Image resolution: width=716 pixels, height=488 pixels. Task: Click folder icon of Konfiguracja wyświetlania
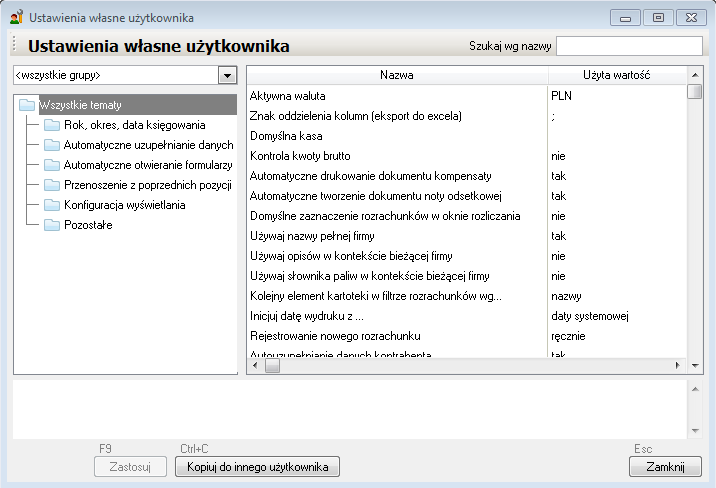tap(52, 205)
